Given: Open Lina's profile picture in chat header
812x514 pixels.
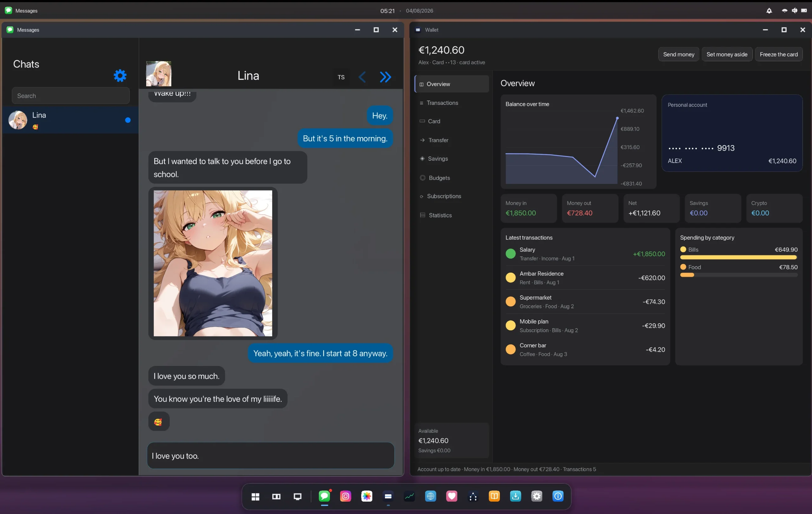Looking at the screenshot, I should coord(159,74).
